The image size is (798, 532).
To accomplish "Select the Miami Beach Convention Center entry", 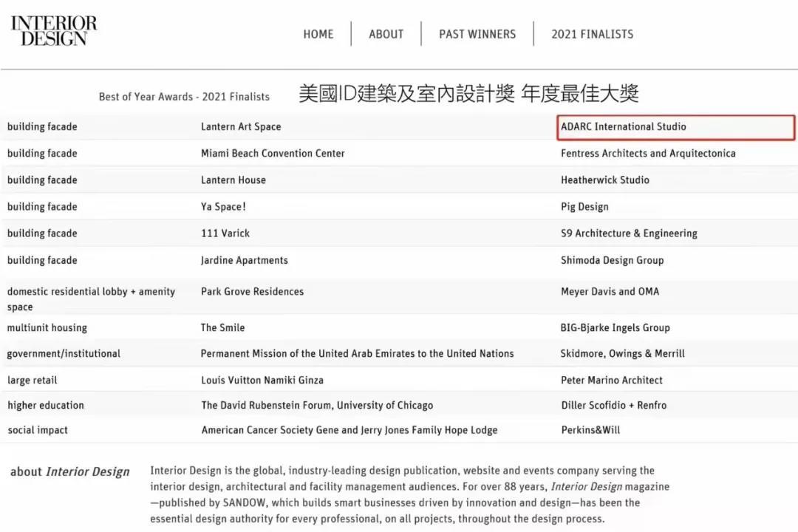I will [273, 153].
